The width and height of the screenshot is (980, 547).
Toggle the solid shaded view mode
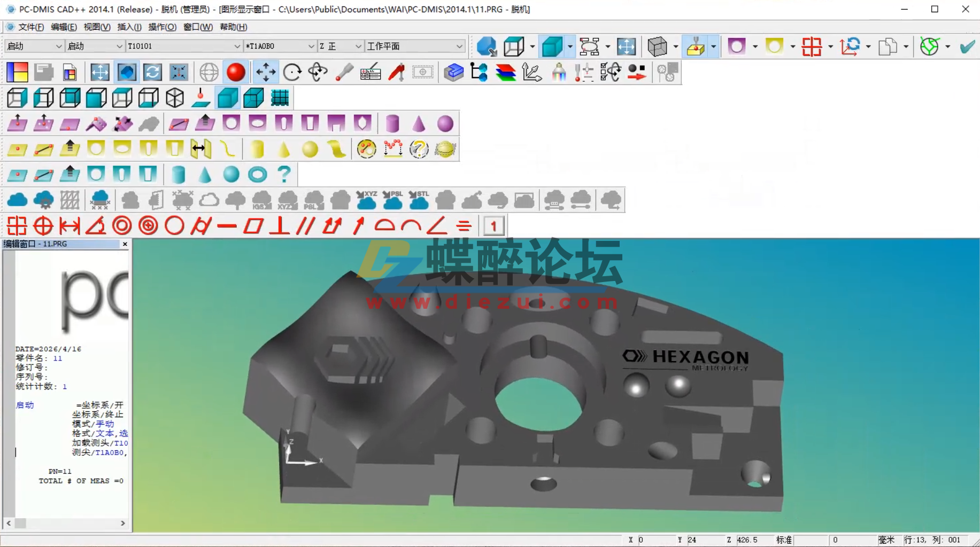[227, 98]
